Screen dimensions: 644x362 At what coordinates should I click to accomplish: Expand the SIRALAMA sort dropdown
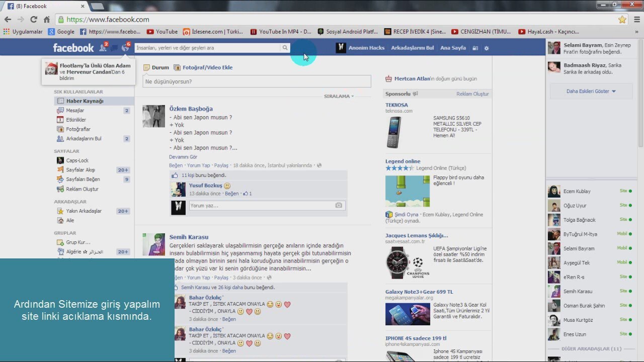(x=339, y=96)
